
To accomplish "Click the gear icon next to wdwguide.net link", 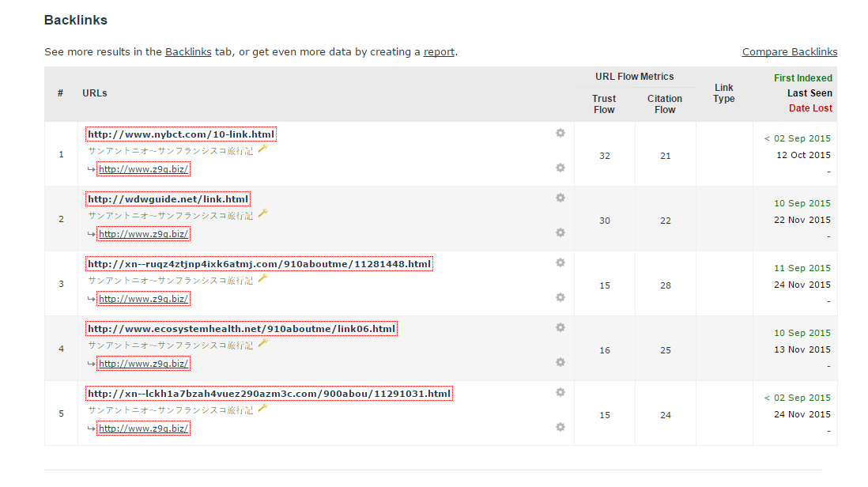I will pos(560,198).
